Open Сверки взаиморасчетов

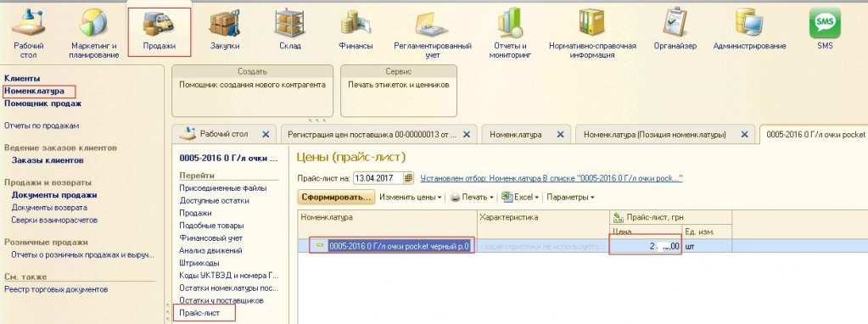(x=54, y=220)
